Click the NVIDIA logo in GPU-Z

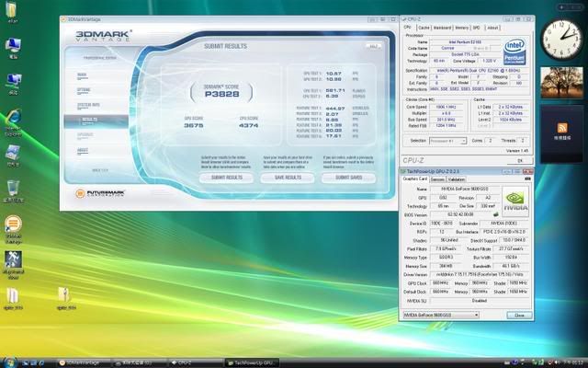(x=514, y=201)
